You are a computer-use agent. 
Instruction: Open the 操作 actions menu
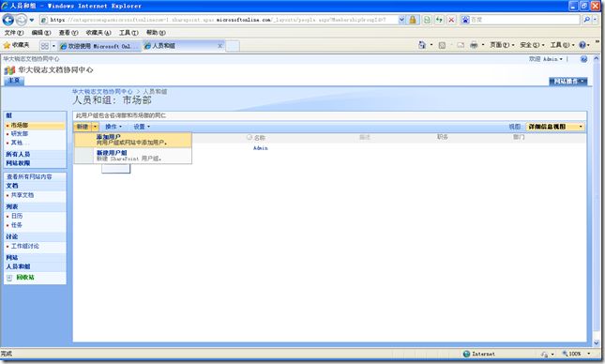(113, 127)
